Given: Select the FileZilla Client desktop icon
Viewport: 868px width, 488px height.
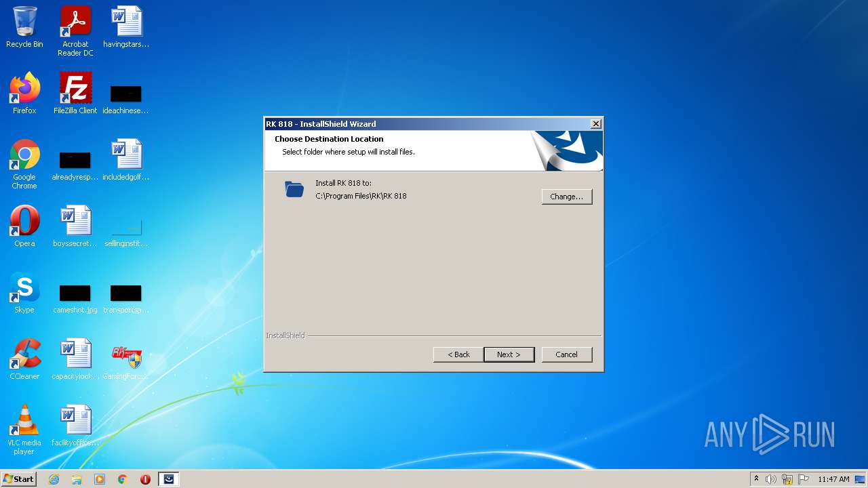Looking at the screenshot, I should pyautogui.click(x=75, y=94).
